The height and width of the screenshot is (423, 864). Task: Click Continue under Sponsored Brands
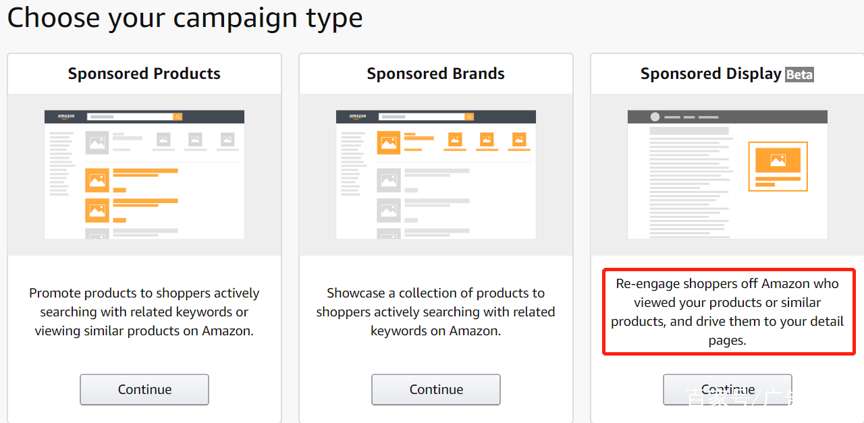[436, 389]
